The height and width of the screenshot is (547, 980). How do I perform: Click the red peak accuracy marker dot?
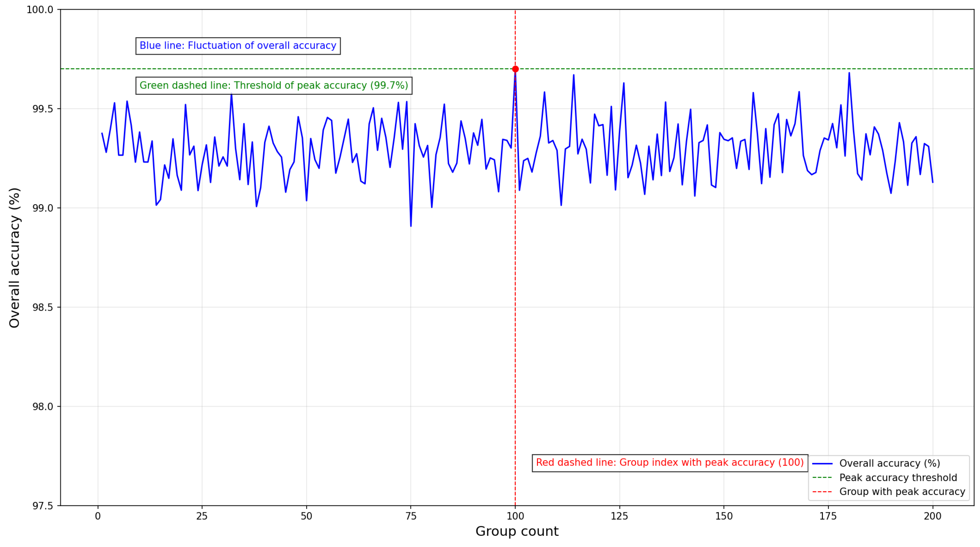coord(515,69)
